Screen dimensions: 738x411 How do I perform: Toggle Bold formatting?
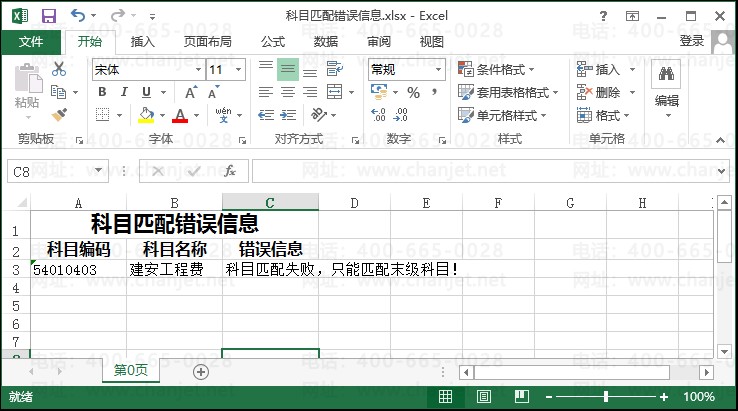click(x=102, y=92)
